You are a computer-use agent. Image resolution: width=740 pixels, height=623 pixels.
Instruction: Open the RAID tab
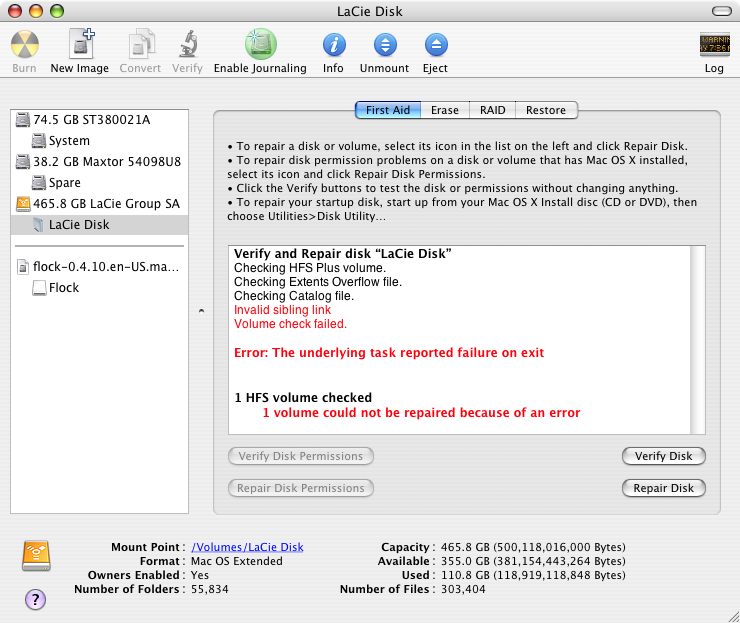(x=493, y=110)
